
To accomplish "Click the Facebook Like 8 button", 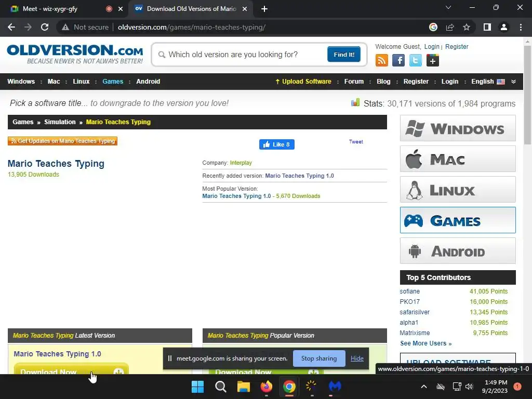I will click(x=277, y=144).
